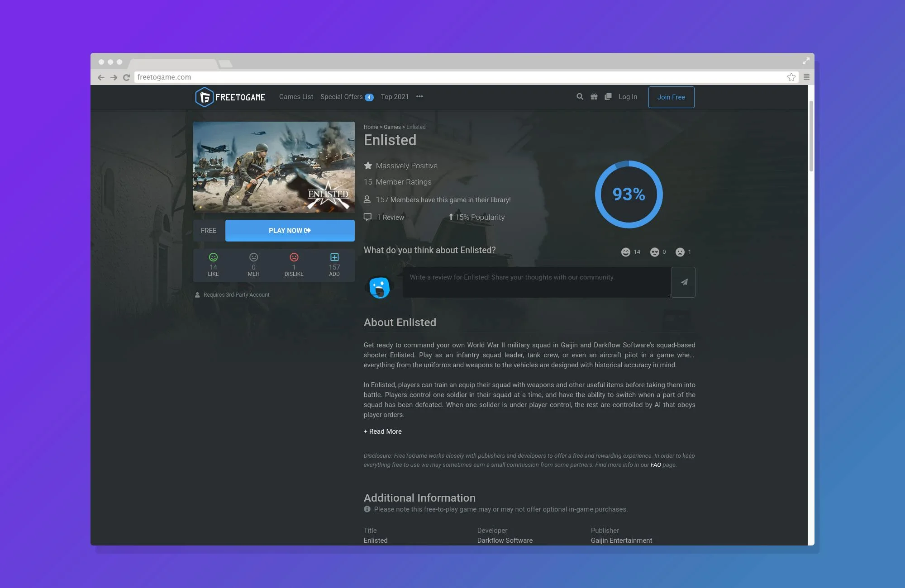Image resolution: width=905 pixels, height=588 pixels.
Task: Open Special Offers menu item
Action: coord(347,97)
